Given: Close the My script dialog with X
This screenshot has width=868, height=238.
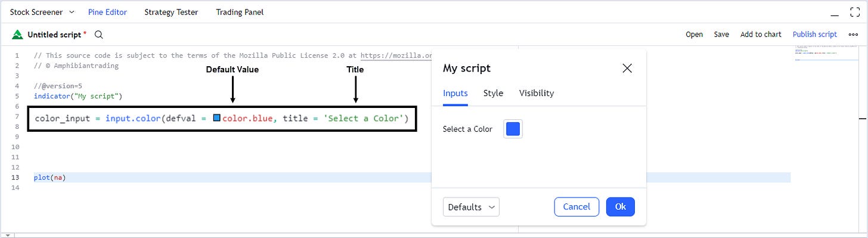Looking at the screenshot, I should [627, 68].
